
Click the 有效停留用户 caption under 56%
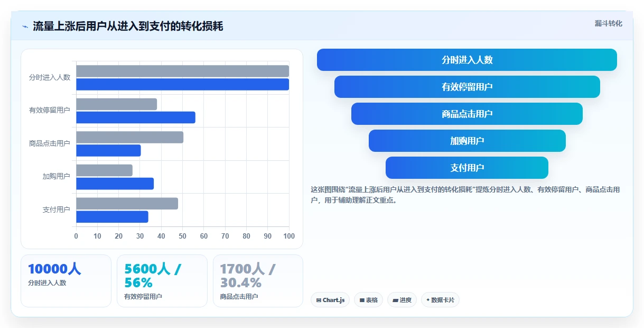click(x=143, y=297)
